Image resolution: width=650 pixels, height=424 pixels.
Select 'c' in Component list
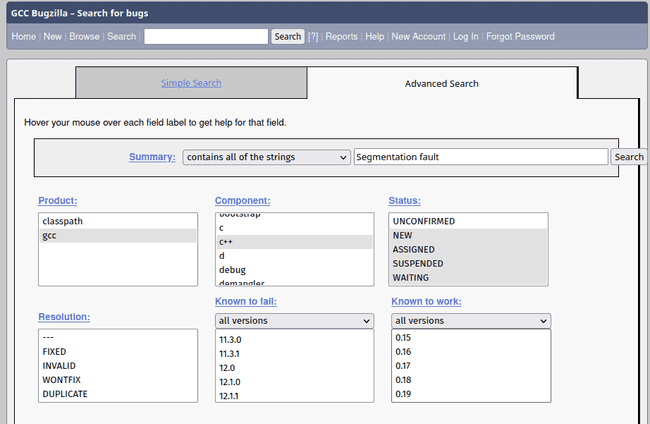click(x=294, y=228)
